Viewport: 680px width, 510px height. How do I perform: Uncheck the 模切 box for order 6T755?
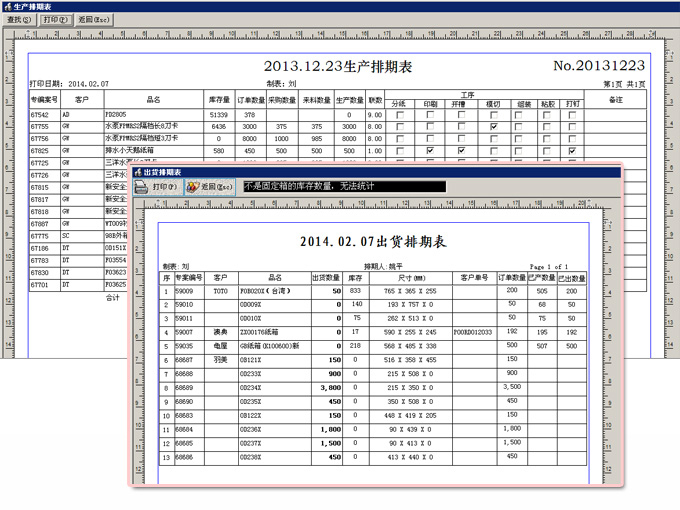pyautogui.click(x=494, y=127)
